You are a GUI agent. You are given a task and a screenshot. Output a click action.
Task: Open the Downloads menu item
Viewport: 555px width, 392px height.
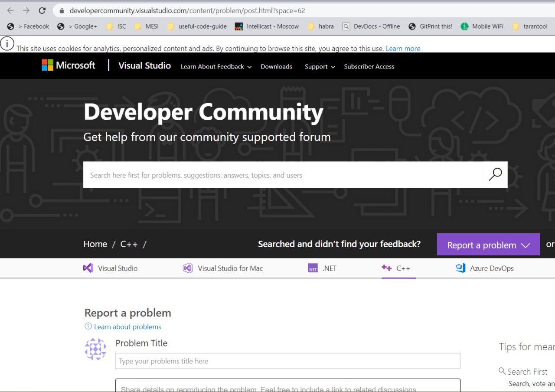[276, 66]
